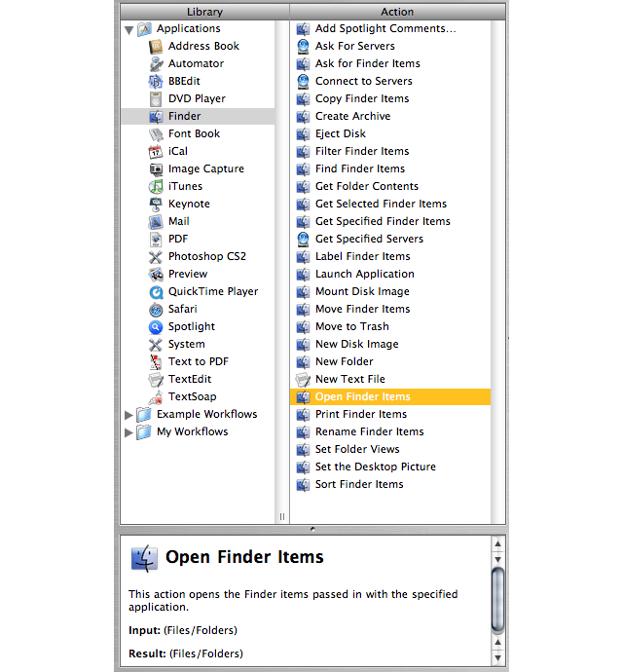Click the bottom down arrow of description scrollbar

click(x=497, y=657)
